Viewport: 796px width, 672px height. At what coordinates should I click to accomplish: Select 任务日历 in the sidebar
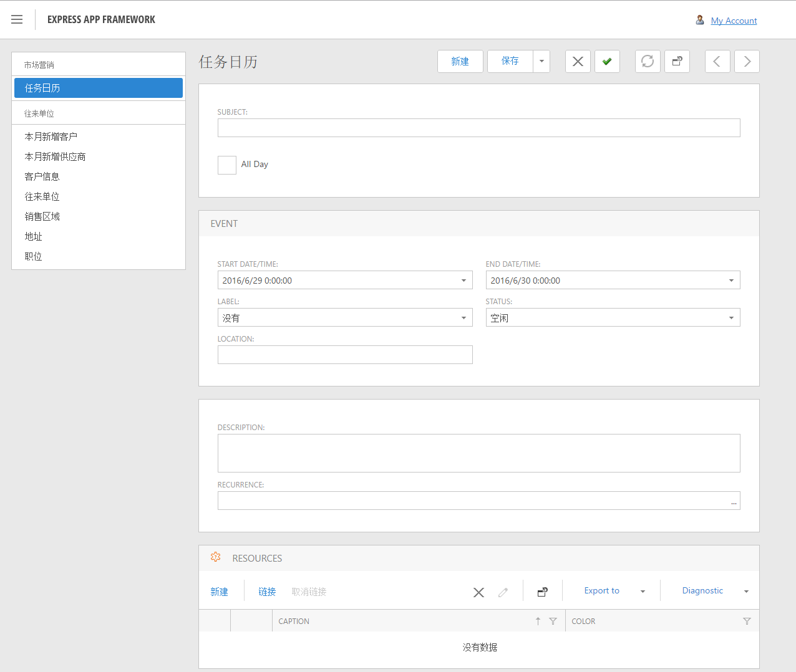pyautogui.click(x=99, y=88)
